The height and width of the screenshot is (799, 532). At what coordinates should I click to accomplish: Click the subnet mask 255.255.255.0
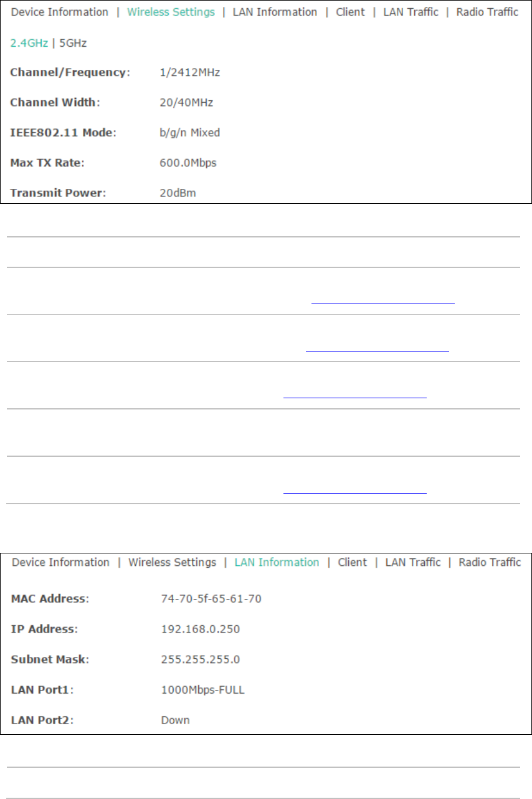201,659
